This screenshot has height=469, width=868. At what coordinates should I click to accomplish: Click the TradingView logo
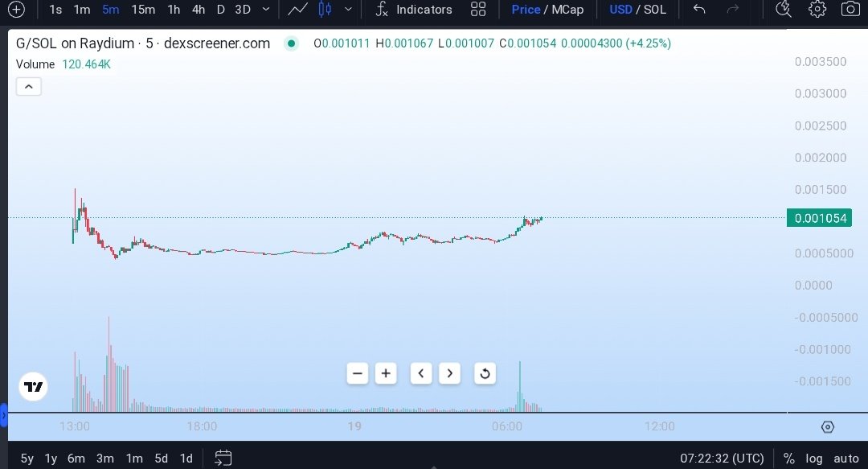click(x=33, y=387)
